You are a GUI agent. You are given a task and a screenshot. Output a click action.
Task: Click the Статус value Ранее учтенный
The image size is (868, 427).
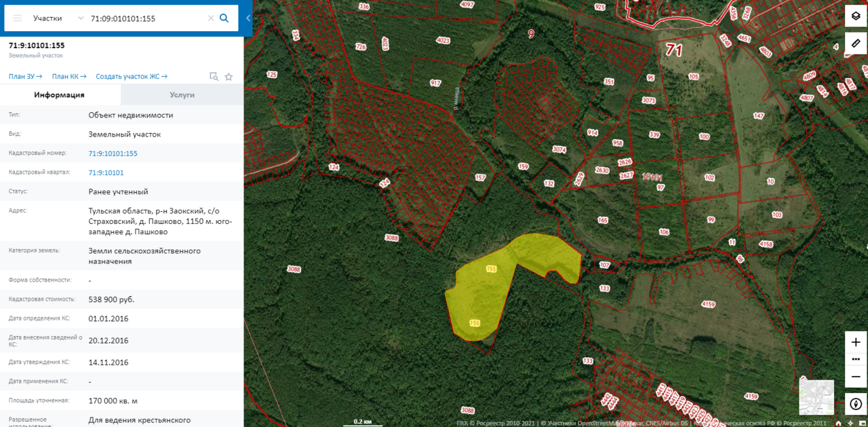118,191
